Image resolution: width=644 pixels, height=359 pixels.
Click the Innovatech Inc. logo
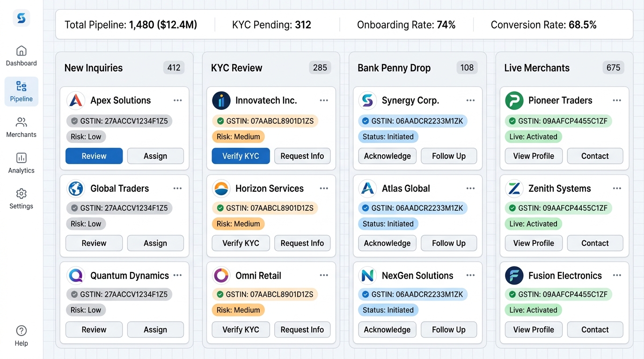point(221,101)
